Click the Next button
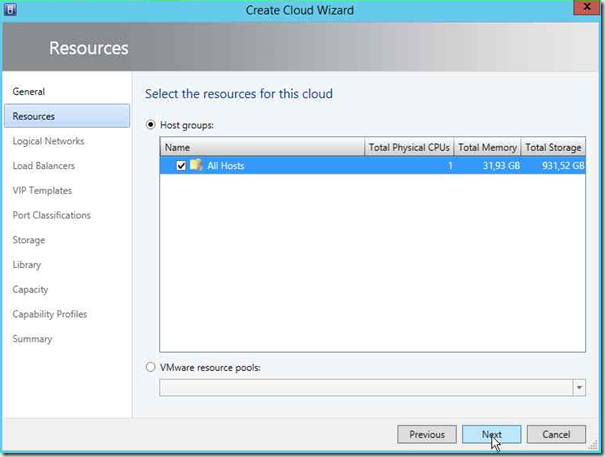 pos(492,434)
